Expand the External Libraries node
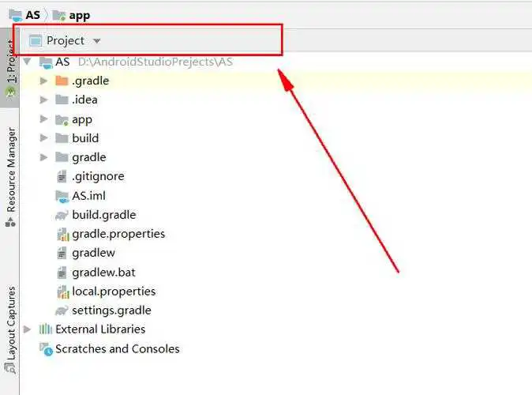This screenshot has height=395, width=532. pyautogui.click(x=28, y=329)
